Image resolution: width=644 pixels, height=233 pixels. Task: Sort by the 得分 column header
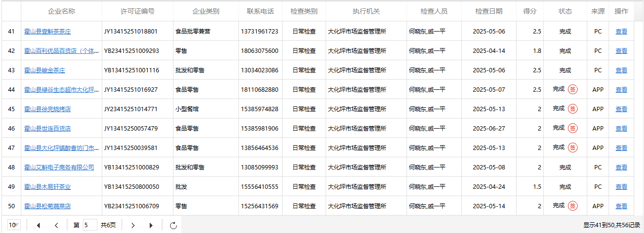(x=530, y=11)
